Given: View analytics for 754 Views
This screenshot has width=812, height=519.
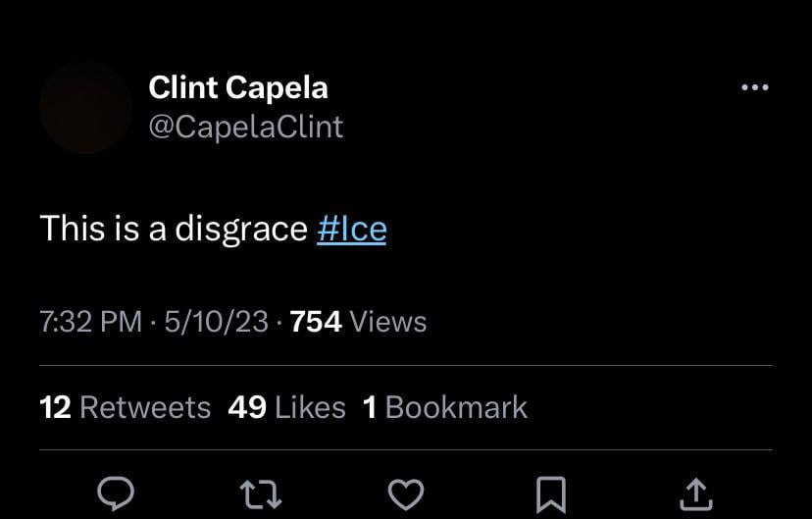Looking at the screenshot, I should click(359, 322).
